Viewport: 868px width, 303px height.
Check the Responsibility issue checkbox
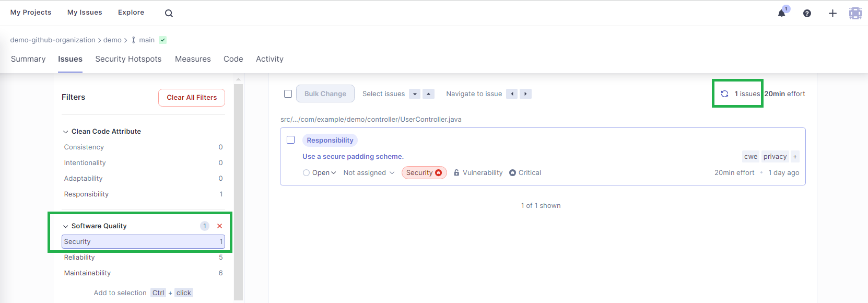click(291, 140)
